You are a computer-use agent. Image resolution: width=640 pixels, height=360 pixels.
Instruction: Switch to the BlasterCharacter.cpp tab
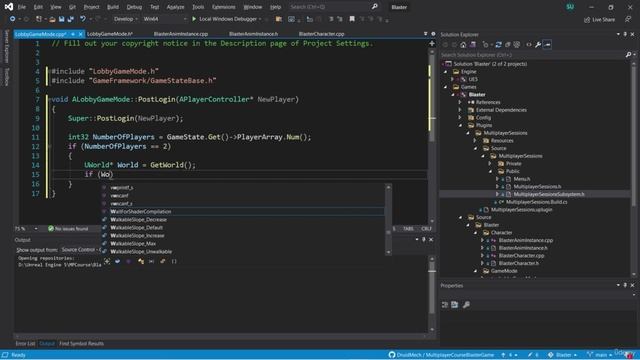(x=321, y=34)
